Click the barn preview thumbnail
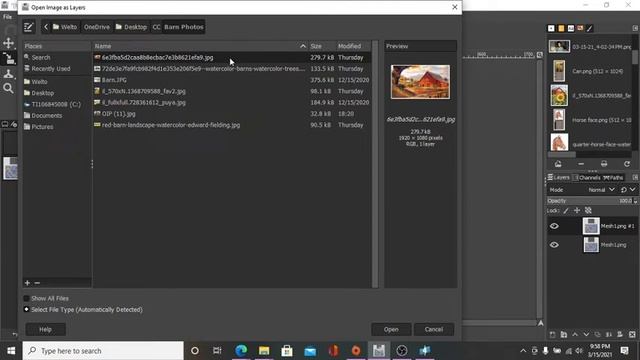640x360 pixels. click(x=420, y=82)
